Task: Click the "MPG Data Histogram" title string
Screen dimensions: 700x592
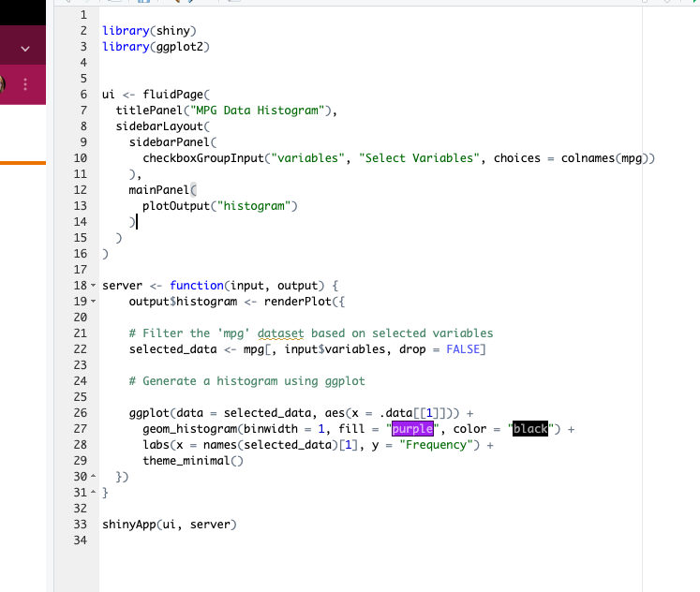Action: [257, 111]
